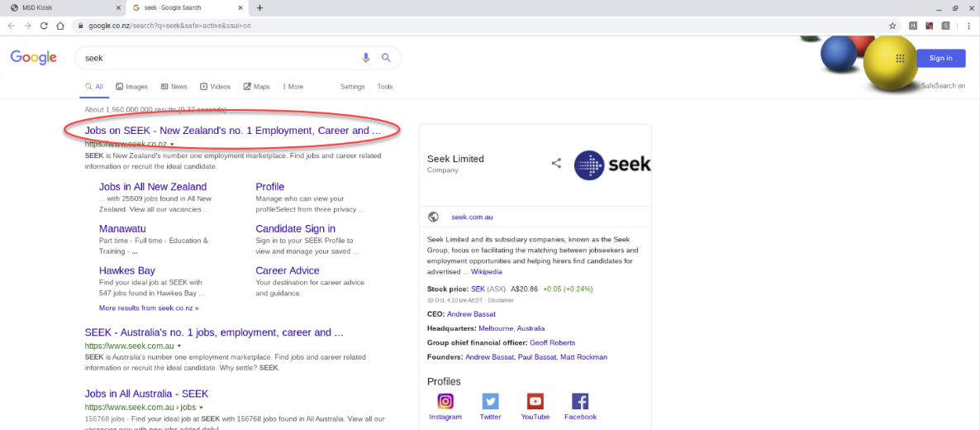This screenshot has height=430, width=980.
Task: Open the Candidate Sign in sitelink
Action: 296,228
